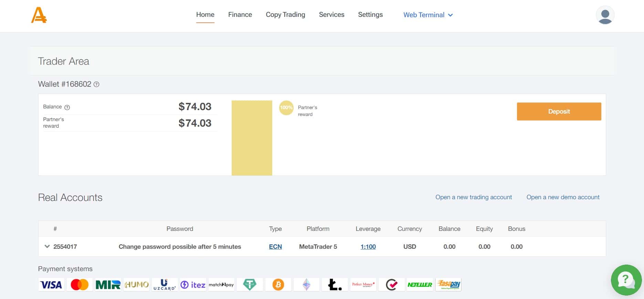Select the Neteller payment icon
Screen dimensions: 644x299
point(420,285)
